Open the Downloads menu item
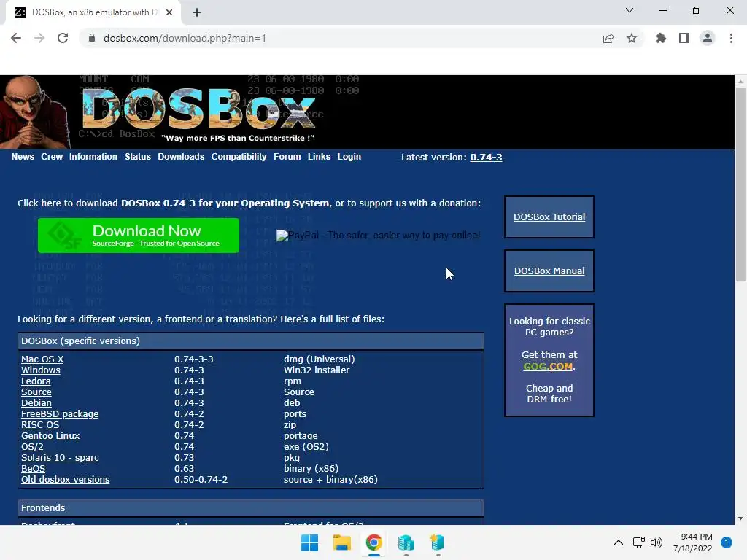Viewport: 747px width, 560px height. (181, 157)
